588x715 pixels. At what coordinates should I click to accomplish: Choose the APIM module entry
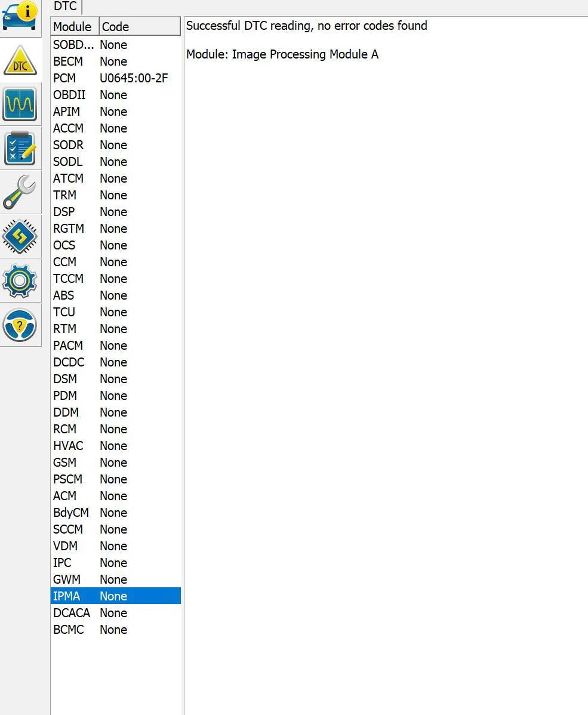point(115,112)
